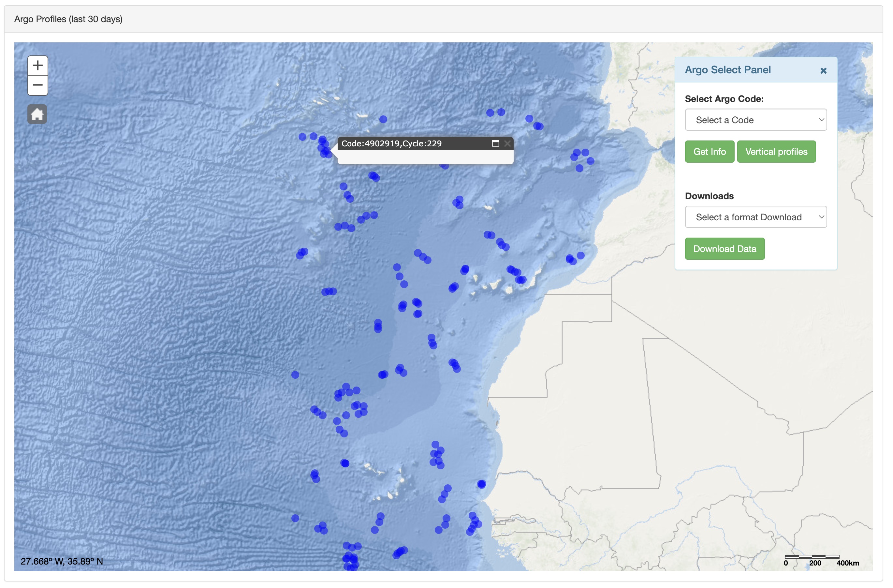Maximize the Code:4902919 popup
Viewport: 893px width, 588px height.
495,144
